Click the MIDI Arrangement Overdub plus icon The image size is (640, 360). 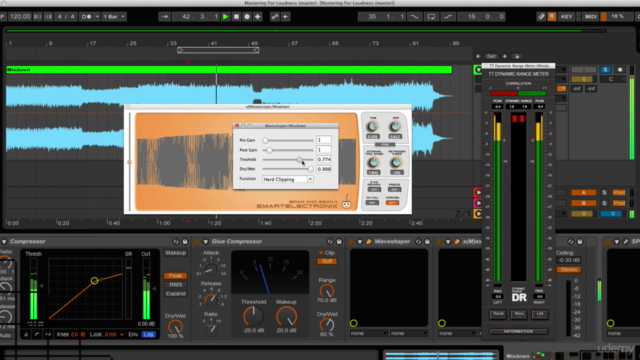click(x=258, y=17)
